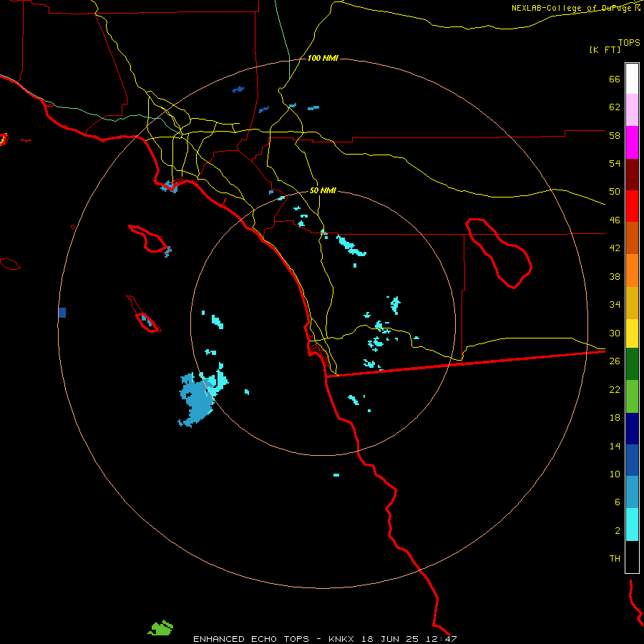
Task: Click the 34 legend value
Action: click(615, 305)
